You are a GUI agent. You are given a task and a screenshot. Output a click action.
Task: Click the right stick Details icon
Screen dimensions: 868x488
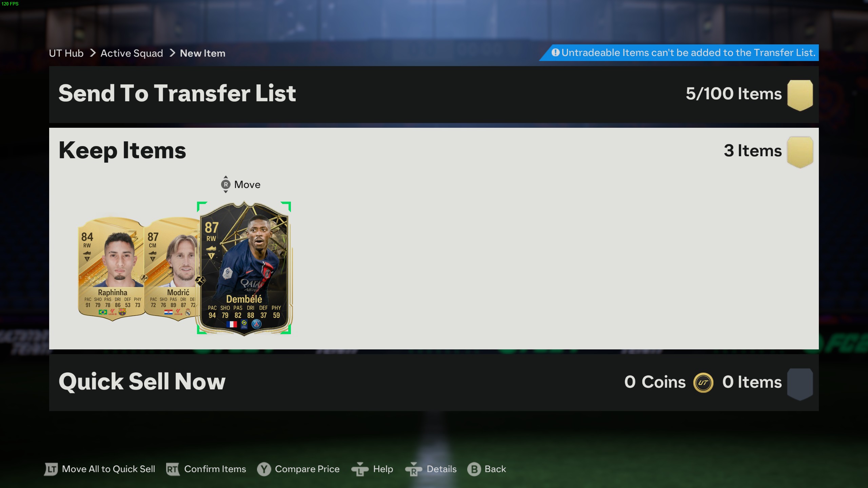pos(413,469)
